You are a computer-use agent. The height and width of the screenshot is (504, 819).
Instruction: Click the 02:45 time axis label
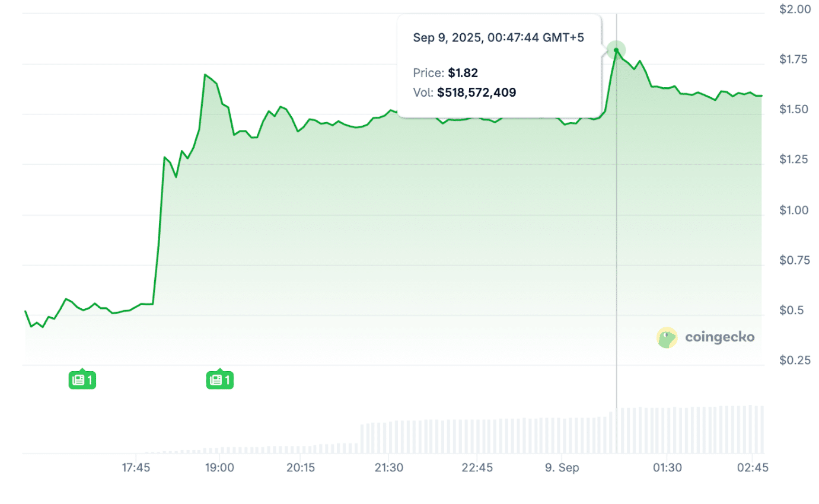[752, 467]
